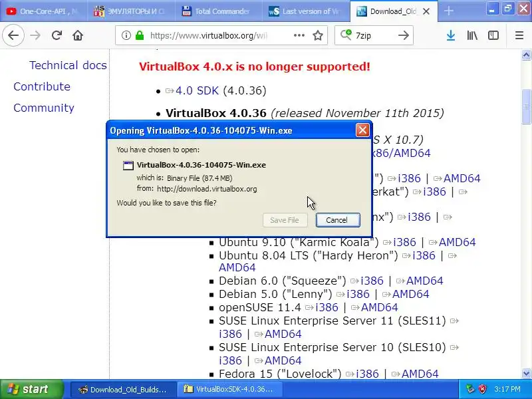Screen dimensions: 532x399
Task: Click AMD64 link for Debian 5.0 Lenny
Action: tap(410, 294)
